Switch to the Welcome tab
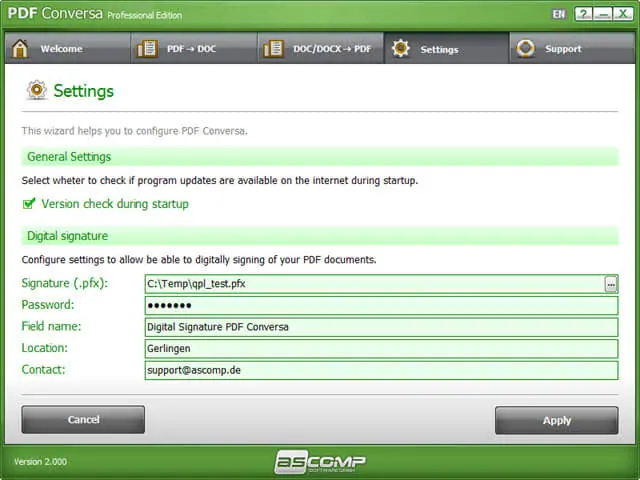 (x=68, y=49)
